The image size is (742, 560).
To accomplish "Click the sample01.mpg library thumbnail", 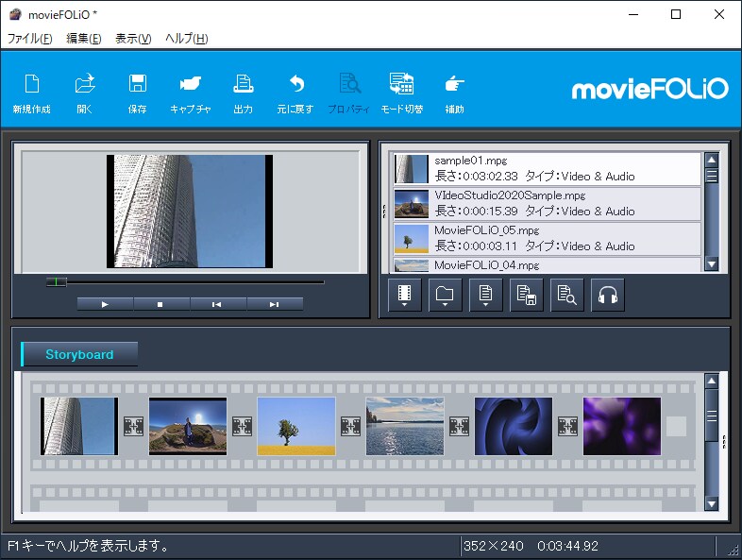I will click(x=412, y=169).
